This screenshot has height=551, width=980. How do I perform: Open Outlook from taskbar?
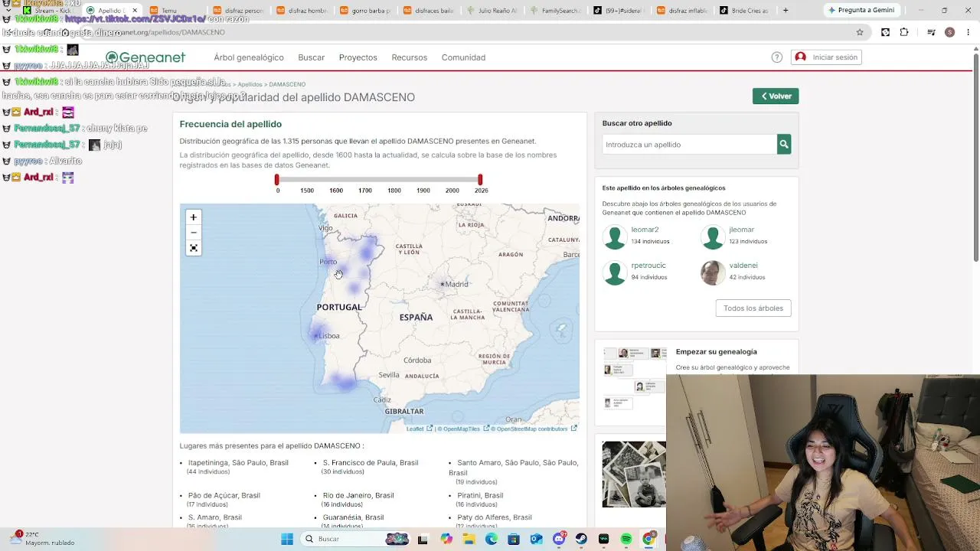[x=536, y=539]
